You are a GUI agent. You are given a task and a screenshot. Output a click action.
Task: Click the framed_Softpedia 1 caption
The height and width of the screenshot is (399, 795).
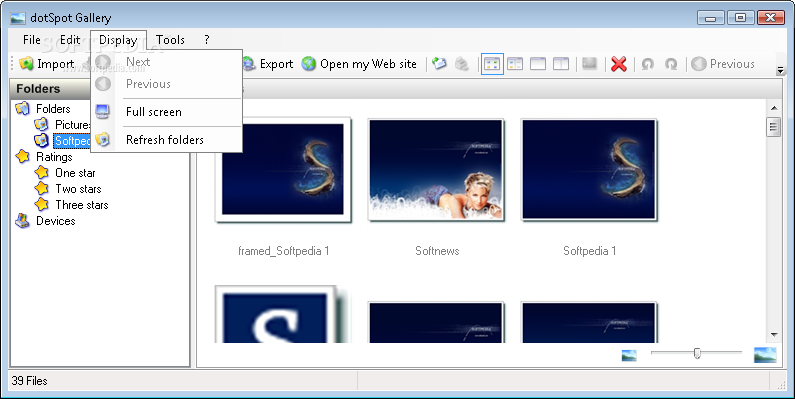pos(283,251)
